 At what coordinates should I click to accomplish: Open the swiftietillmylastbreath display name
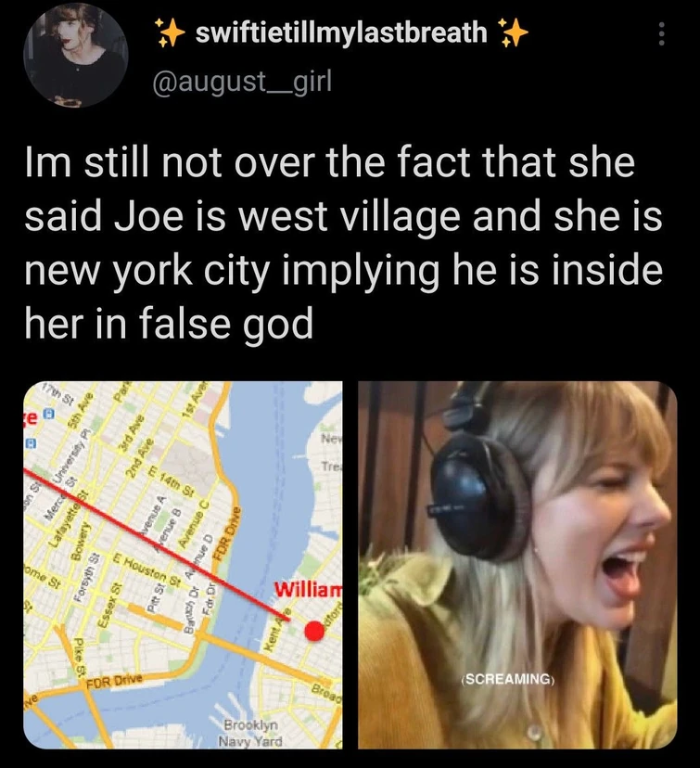pos(341,32)
